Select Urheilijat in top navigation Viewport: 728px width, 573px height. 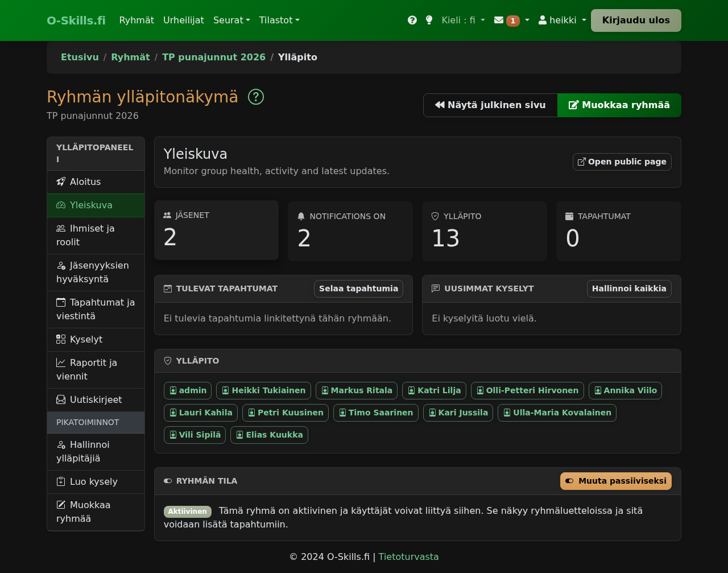183,20
